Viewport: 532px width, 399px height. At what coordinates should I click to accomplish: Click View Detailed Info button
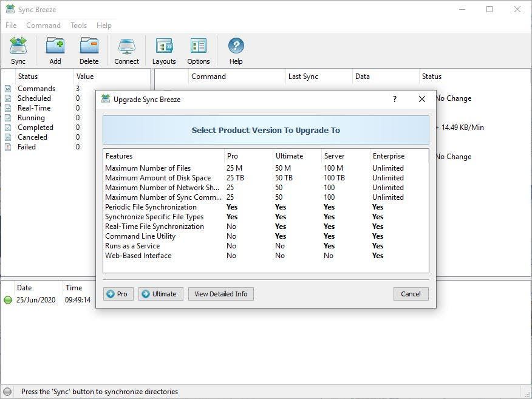pos(221,294)
